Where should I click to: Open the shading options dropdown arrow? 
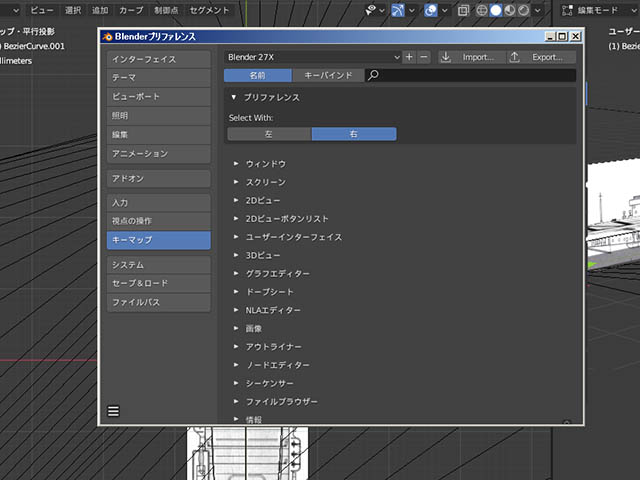538,10
